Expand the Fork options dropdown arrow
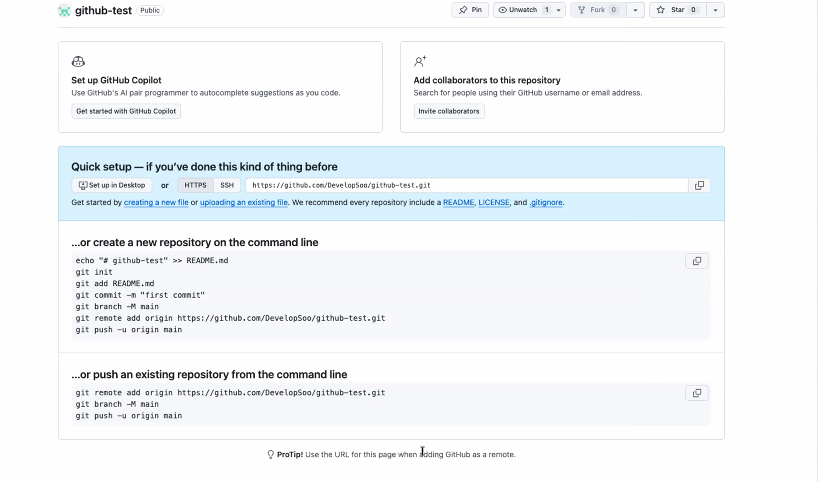818x482 pixels. click(635, 10)
